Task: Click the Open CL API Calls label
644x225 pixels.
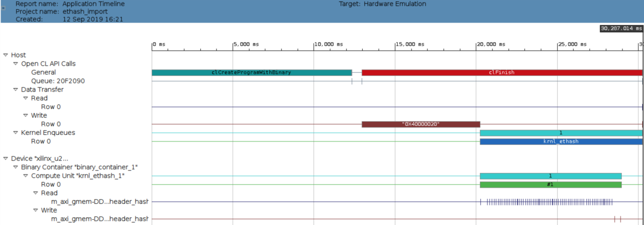Action: point(48,64)
